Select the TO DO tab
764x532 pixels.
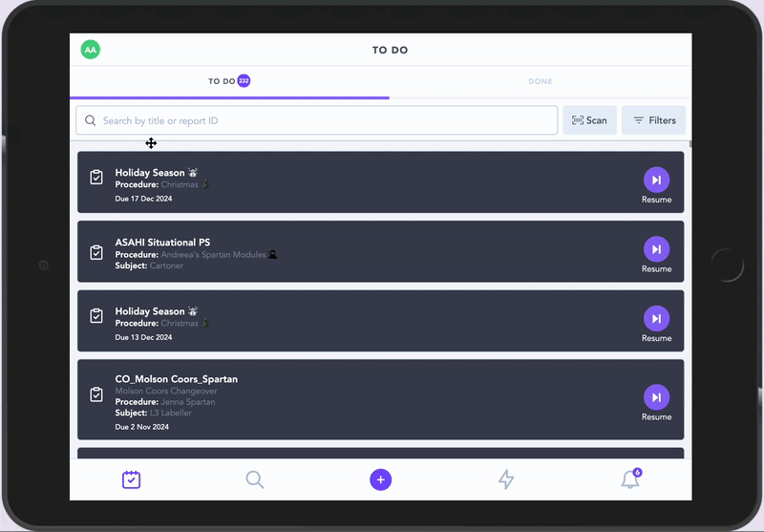[x=228, y=81]
